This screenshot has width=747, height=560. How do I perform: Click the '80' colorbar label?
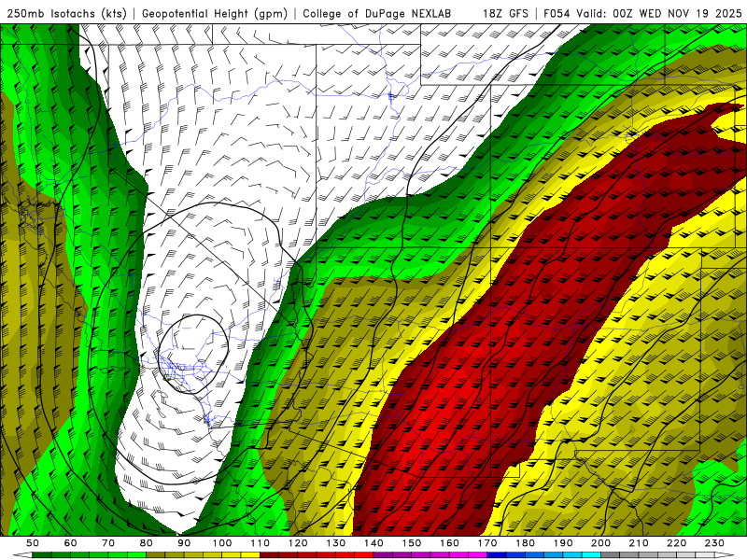[x=146, y=543]
